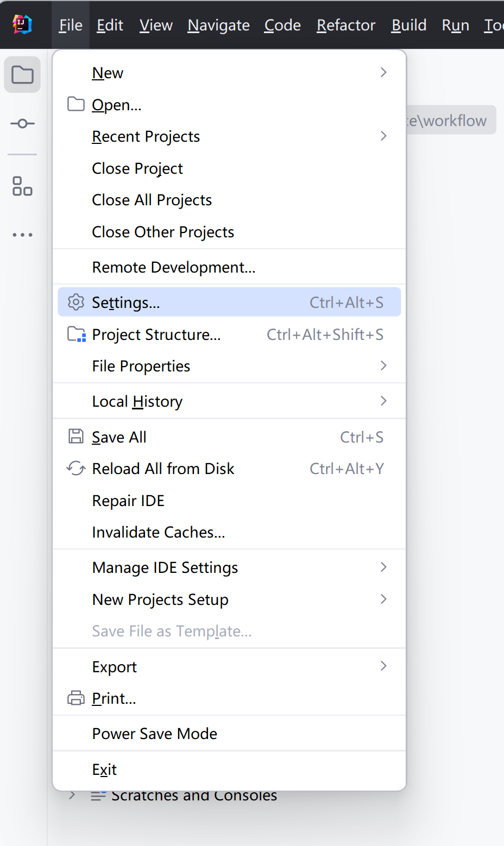Click the IntelliJ IDEA logo icon
The width and height of the screenshot is (504, 846).
coord(22,24)
